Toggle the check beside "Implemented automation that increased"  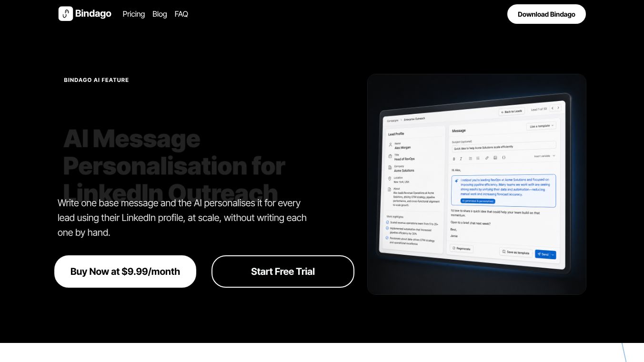click(387, 229)
